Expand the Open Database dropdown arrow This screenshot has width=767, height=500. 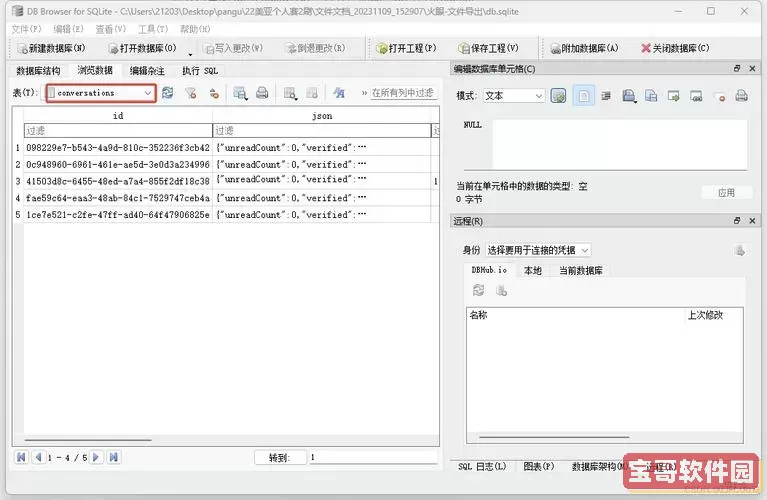190,54
